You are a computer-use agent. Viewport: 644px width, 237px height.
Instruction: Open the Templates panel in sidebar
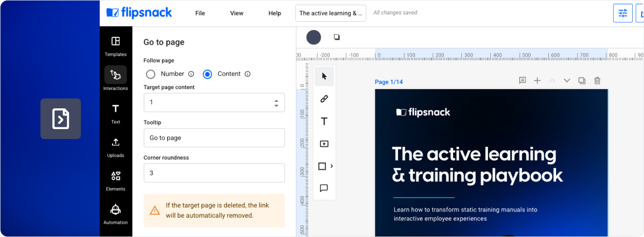pos(115,46)
